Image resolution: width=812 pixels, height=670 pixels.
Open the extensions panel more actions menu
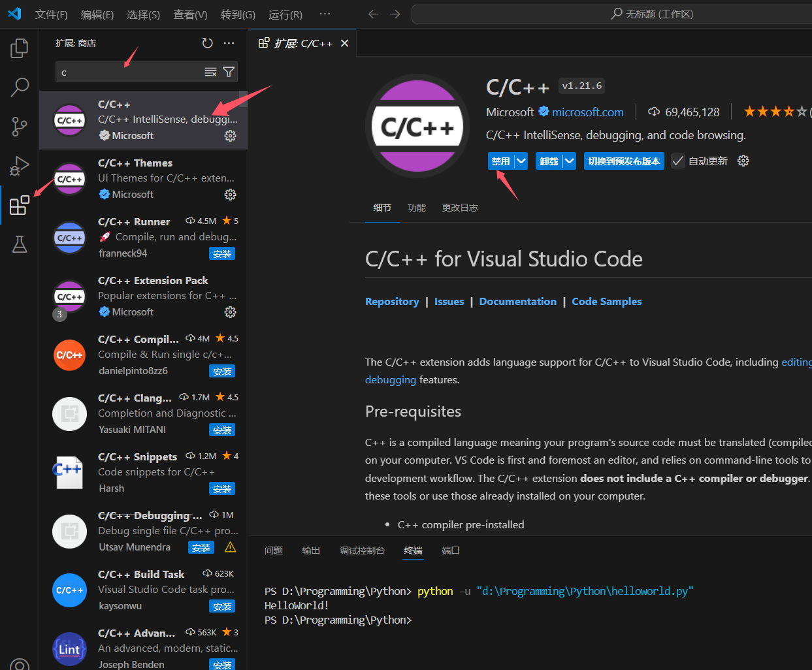(229, 43)
